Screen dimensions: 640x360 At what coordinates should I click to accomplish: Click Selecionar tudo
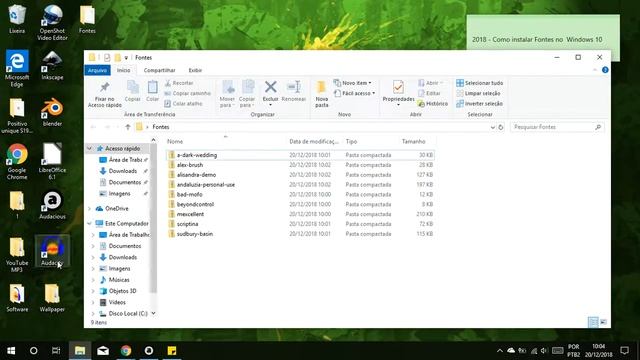480,83
